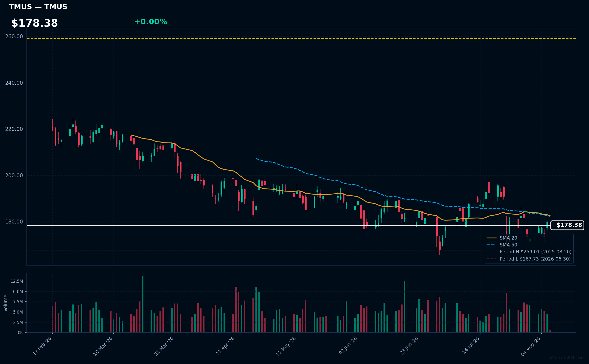
Task: Click the 21 Apr '26 date label
Action: [x=225, y=346]
